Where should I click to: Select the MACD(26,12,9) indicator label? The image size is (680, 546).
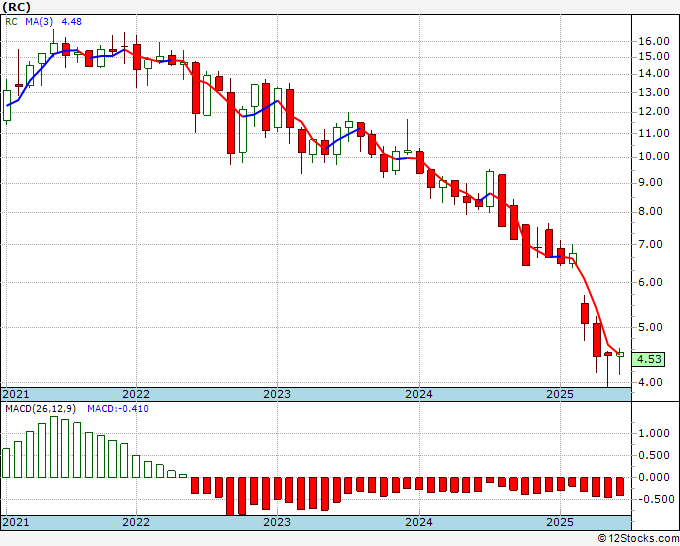[41, 409]
